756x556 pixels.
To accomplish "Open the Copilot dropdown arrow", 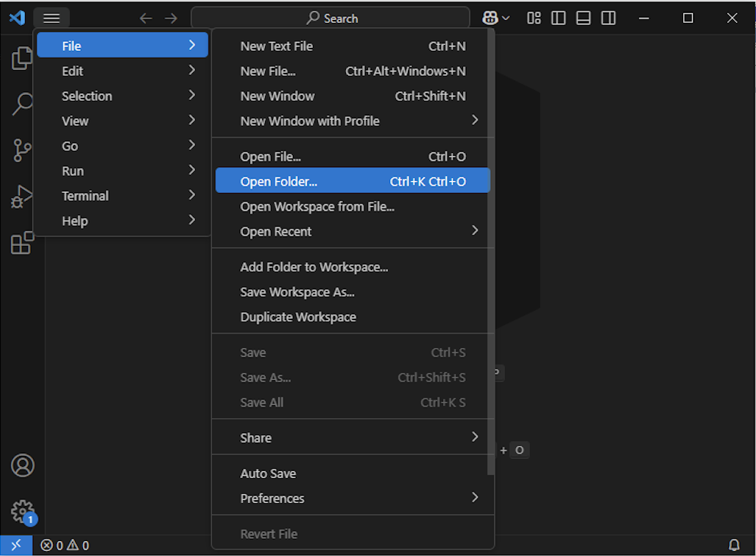I will coord(507,18).
